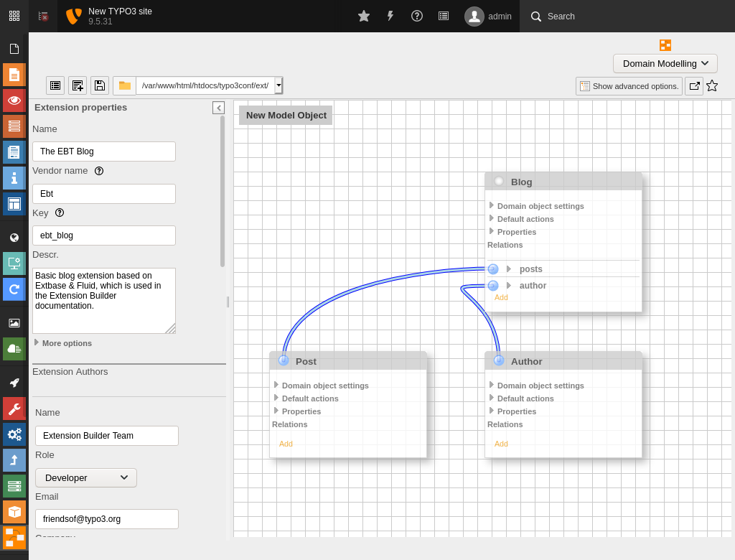The width and height of the screenshot is (735, 560).
Task: Open the Maintenance wrench module
Action: [14, 409]
